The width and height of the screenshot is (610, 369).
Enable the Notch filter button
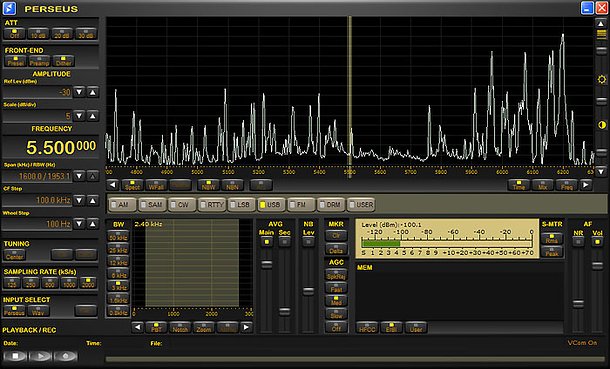180,327
